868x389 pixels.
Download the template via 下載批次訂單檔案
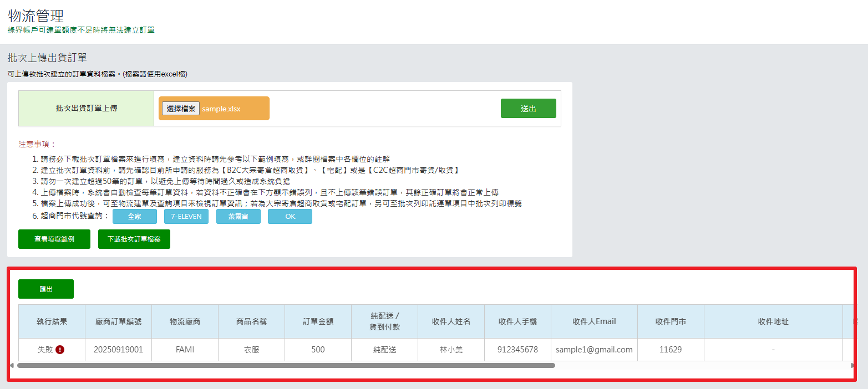point(134,239)
